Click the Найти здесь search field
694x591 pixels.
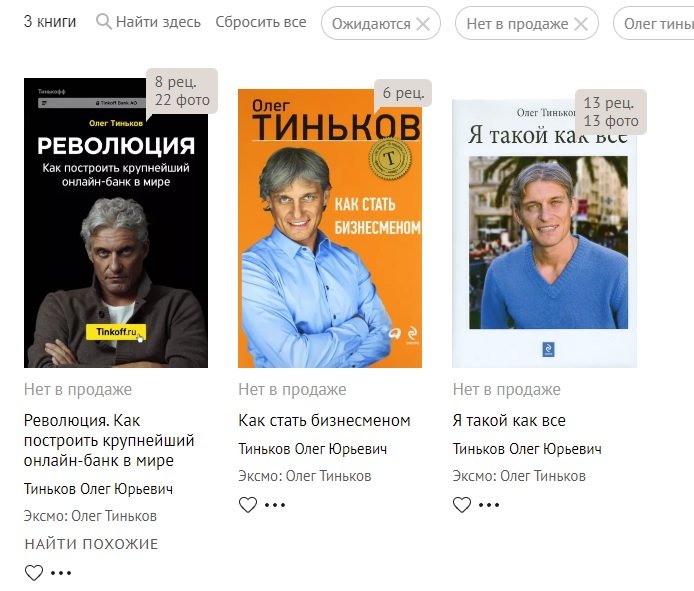pyautogui.click(x=148, y=22)
